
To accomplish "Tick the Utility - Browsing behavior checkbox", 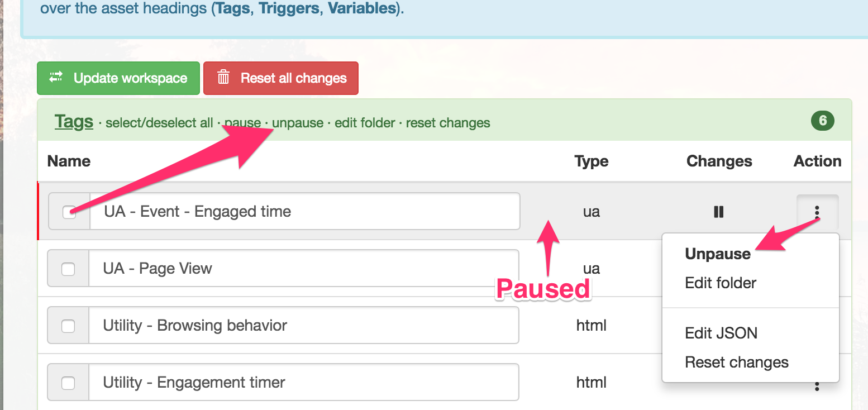I will (68, 326).
